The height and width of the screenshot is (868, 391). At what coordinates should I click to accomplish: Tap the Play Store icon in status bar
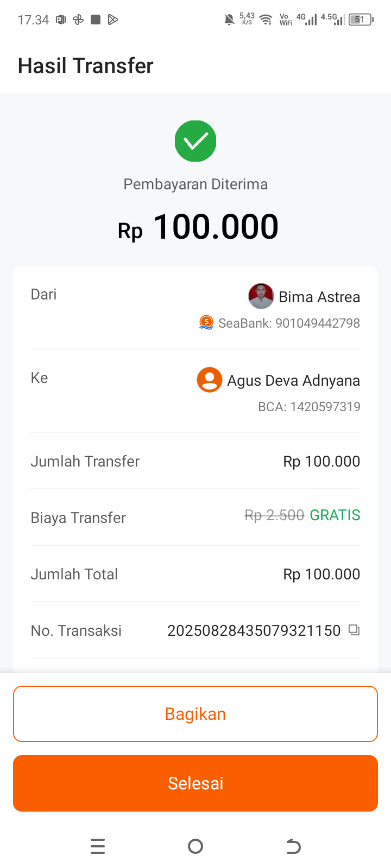[113, 20]
